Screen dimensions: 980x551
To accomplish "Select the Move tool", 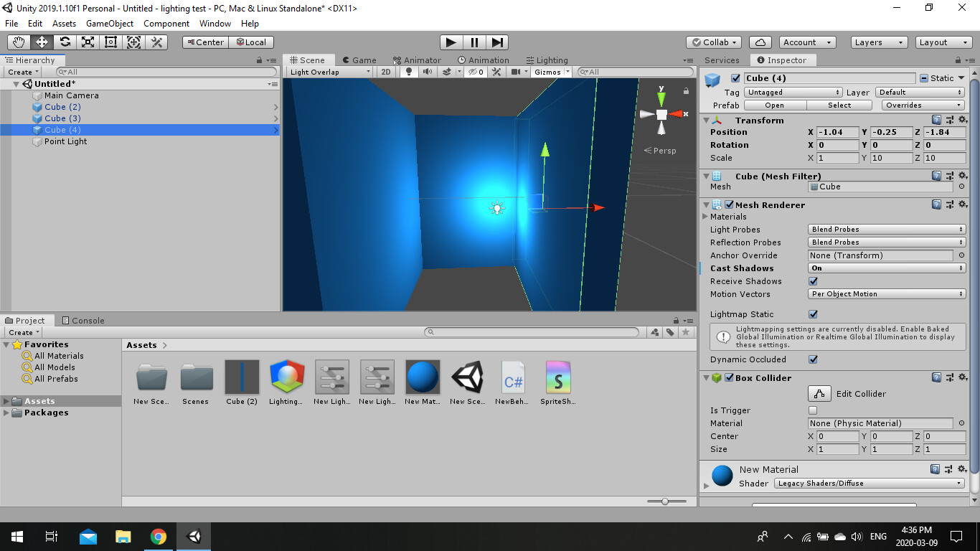I will point(41,42).
